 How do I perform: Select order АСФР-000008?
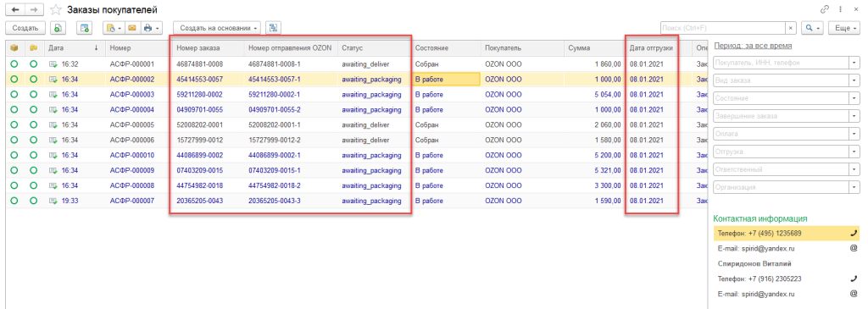tap(132, 185)
